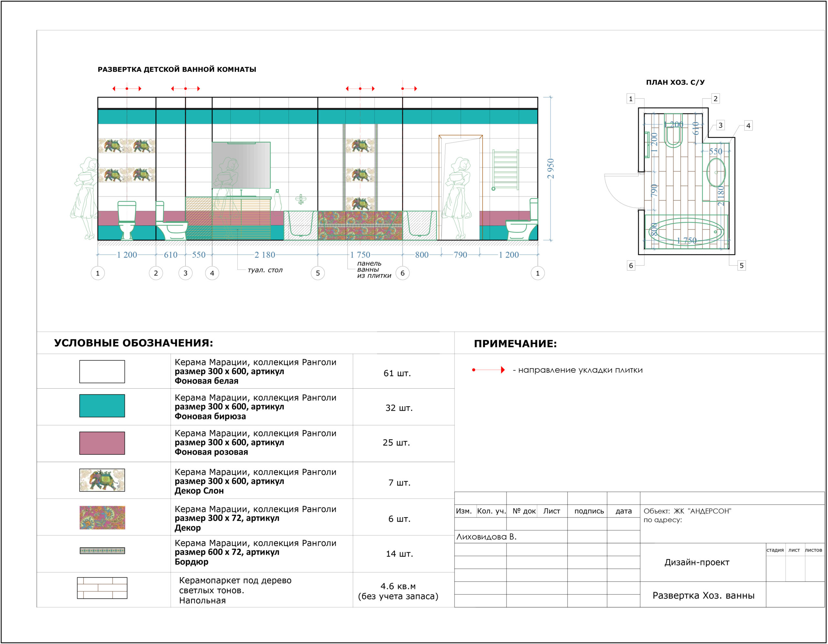
Task: Click the "Кол. уч." column header
Action: 491,511
